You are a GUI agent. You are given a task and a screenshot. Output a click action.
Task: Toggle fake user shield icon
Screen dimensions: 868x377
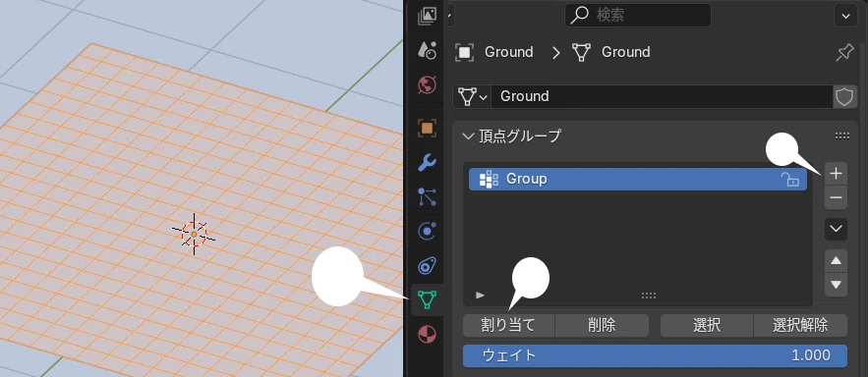click(844, 97)
